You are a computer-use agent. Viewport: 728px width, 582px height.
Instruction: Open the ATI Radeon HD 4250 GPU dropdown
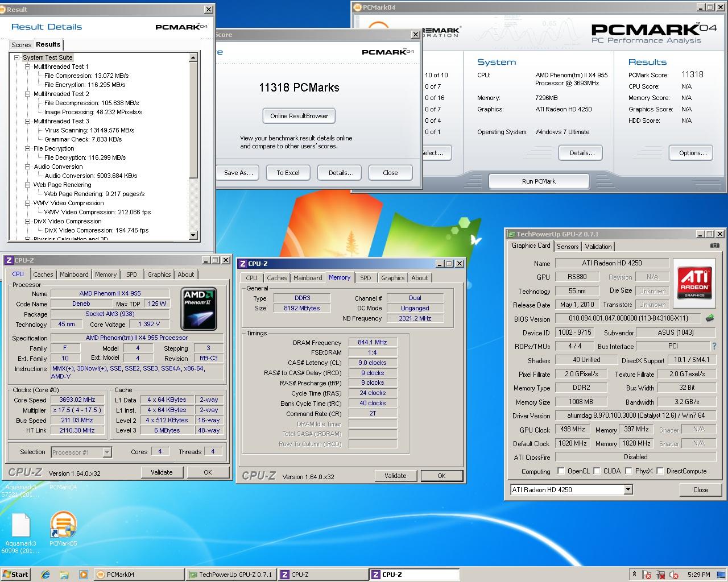click(x=628, y=489)
